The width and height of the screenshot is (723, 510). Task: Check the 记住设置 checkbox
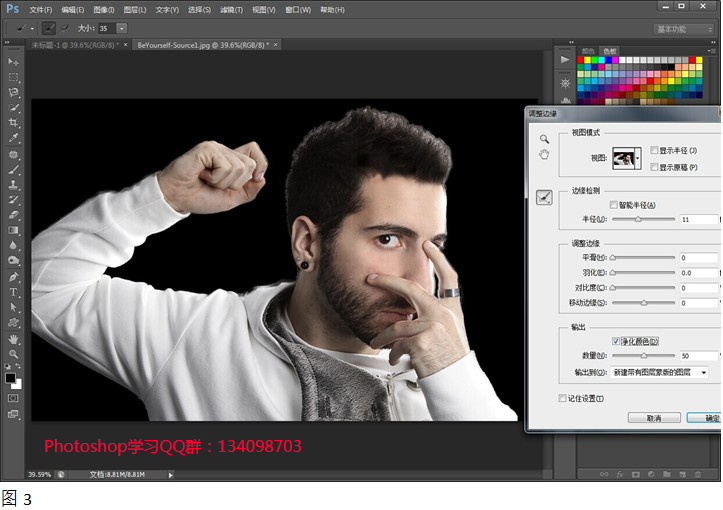(563, 398)
